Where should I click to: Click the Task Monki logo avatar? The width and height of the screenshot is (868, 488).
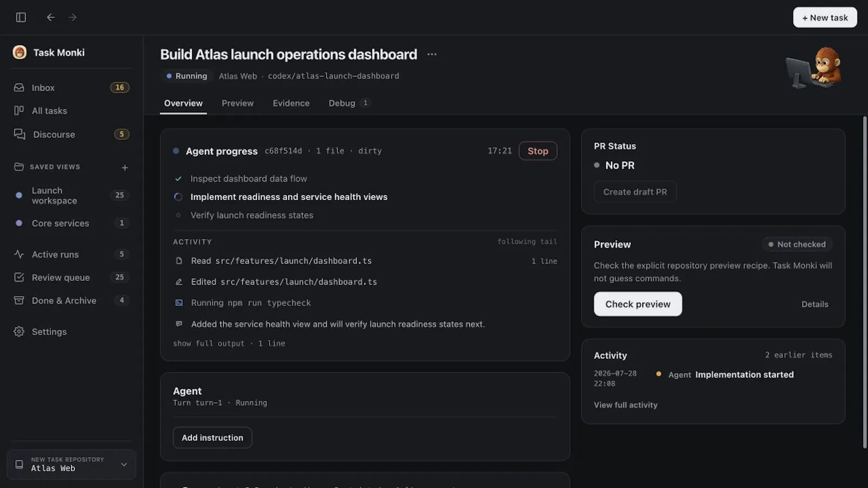pyautogui.click(x=20, y=52)
